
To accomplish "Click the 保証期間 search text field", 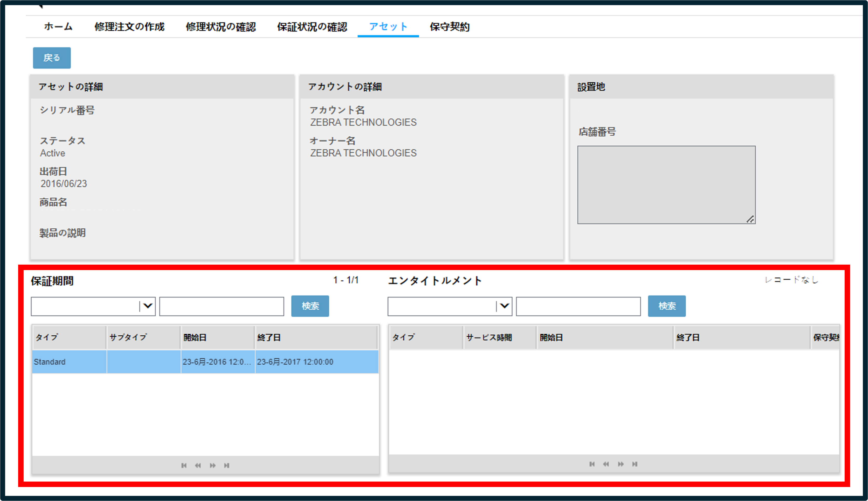I will coord(222,306).
